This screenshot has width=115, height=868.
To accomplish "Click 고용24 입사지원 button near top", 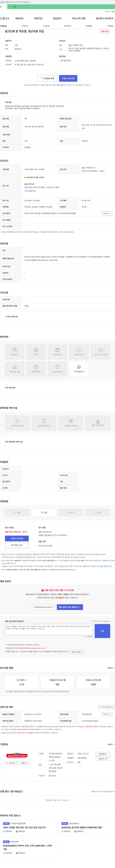I will pos(68,78).
